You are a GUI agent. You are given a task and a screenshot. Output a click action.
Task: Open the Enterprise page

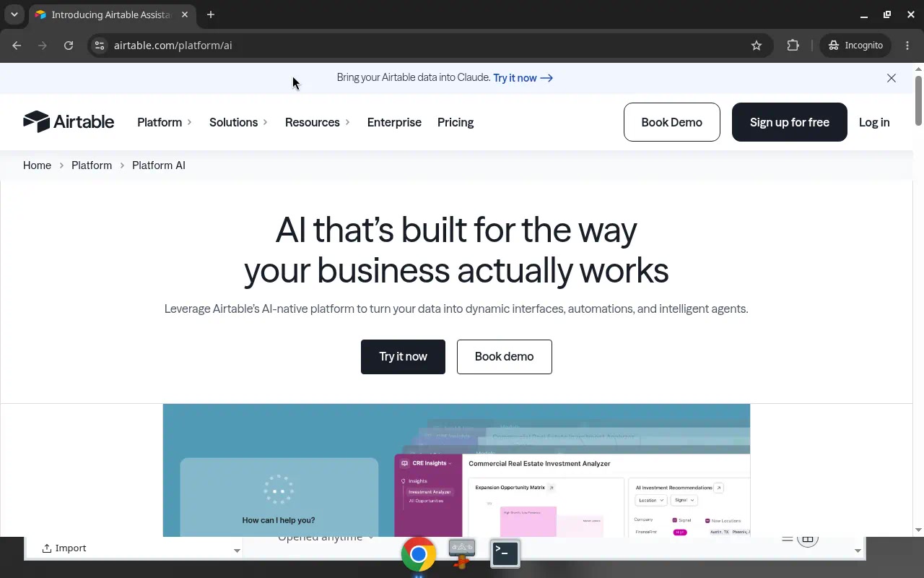pyautogui.click(x=394, y=122)
